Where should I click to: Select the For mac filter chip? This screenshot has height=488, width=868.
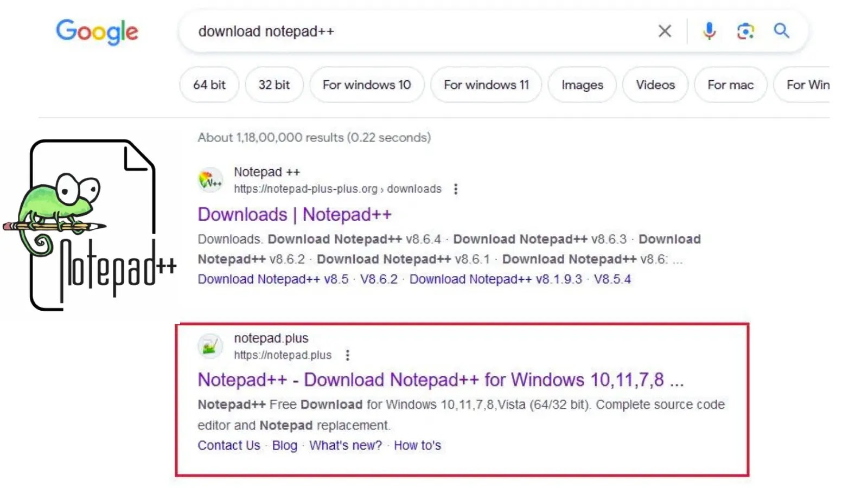(731, 85)
